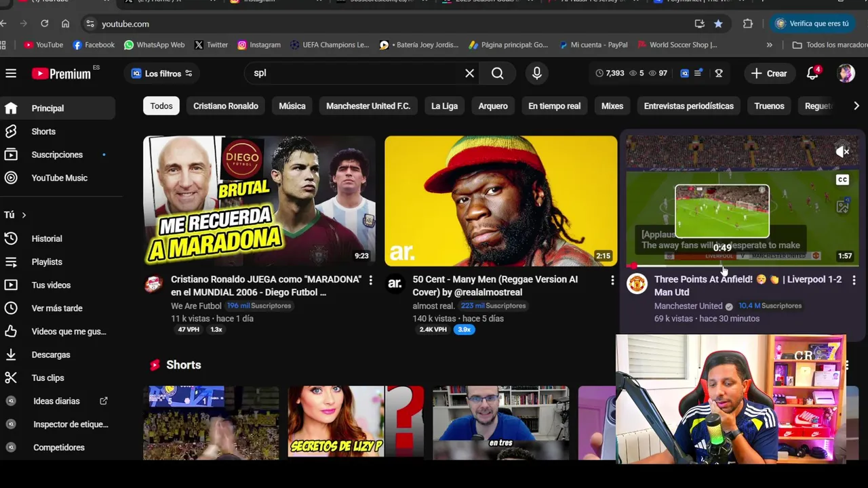Viewport: 868px width, 488px height.
Task: Click the browser home button
Action: [x=65, y=24]
